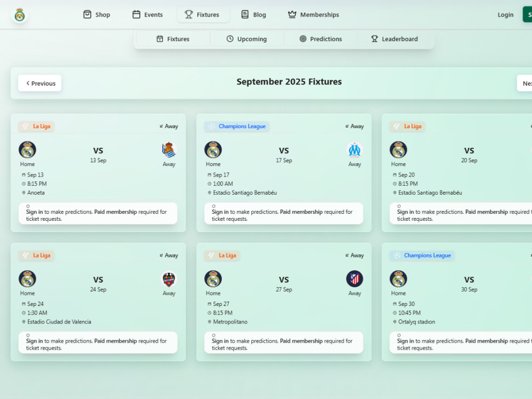Click the 8:15 PM time on the 13 Sep card
This screenshot has height=399, width=532.
tap(37, 184)
